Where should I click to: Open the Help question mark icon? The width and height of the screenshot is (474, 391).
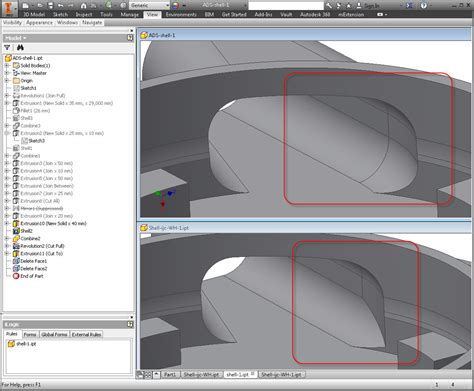(x=424, y=6)
